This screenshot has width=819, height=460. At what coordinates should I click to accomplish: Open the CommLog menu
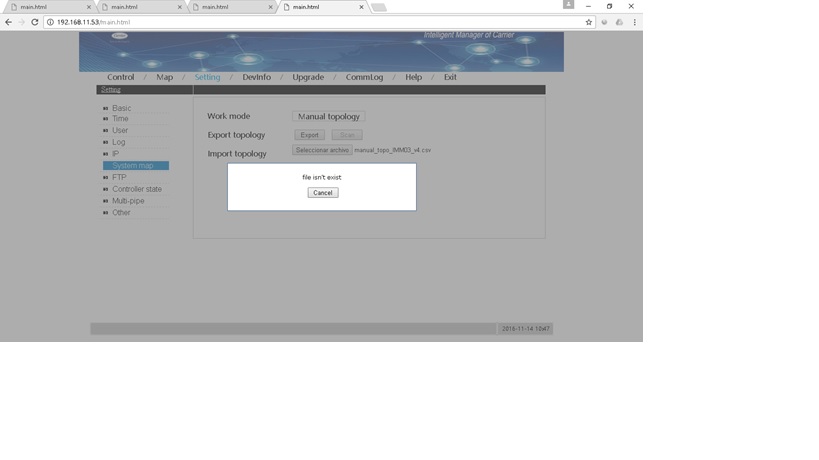(363, 77)
